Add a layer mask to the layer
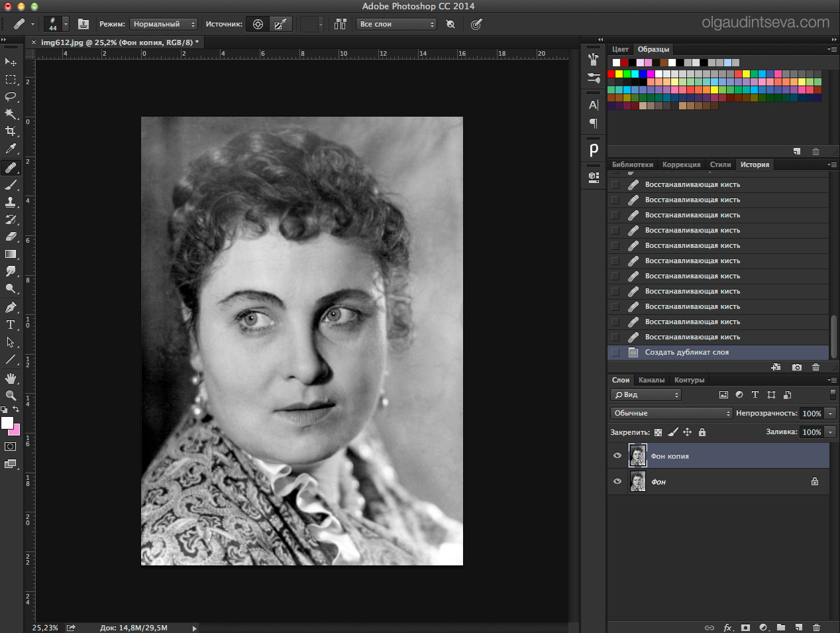This screenshot has height=633, width=840. click(x=745, y=627)
